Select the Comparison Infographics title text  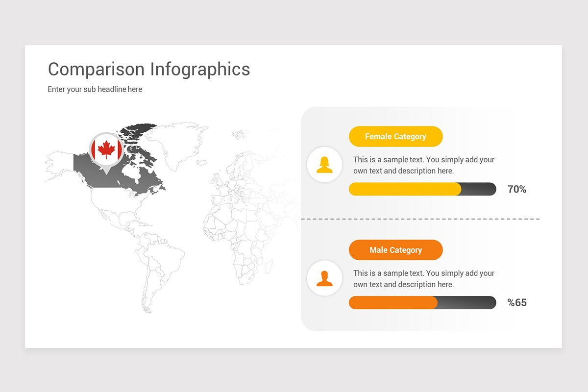coord(149,69)
